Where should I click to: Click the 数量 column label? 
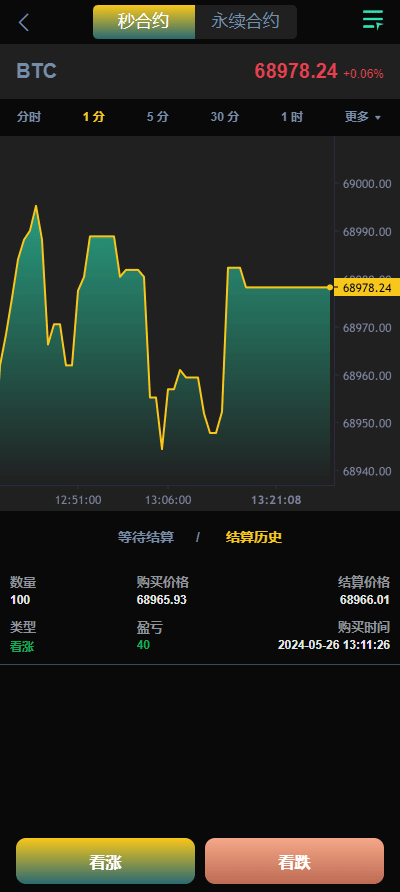point(23,582)
